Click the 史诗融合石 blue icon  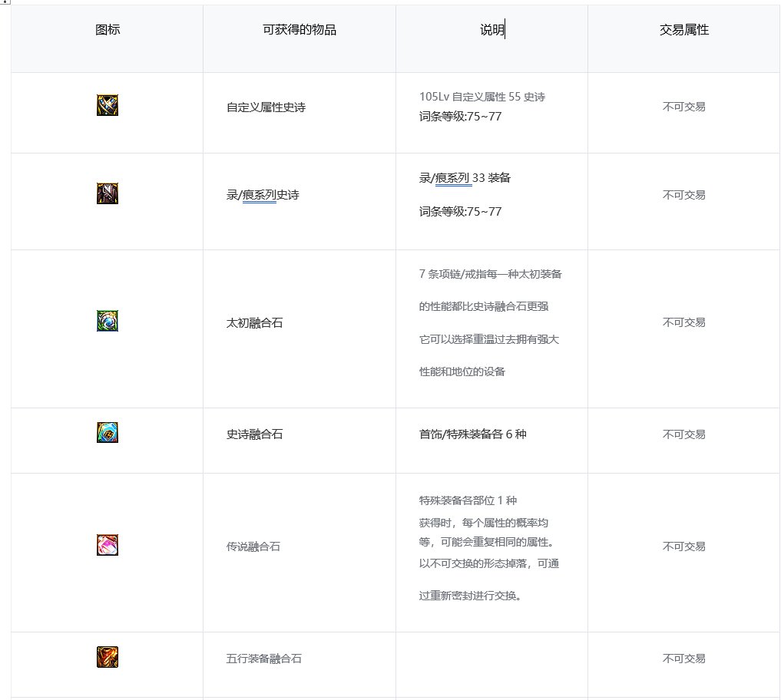(108, 432)
